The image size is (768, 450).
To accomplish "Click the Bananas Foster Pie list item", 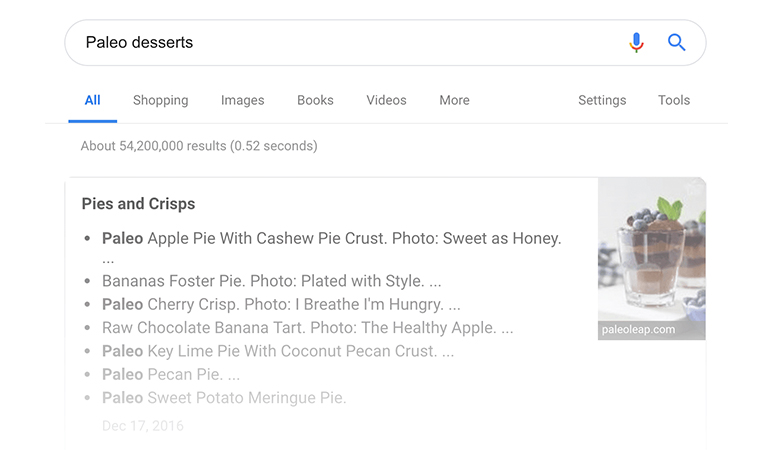I will click(x=271, y=281).
